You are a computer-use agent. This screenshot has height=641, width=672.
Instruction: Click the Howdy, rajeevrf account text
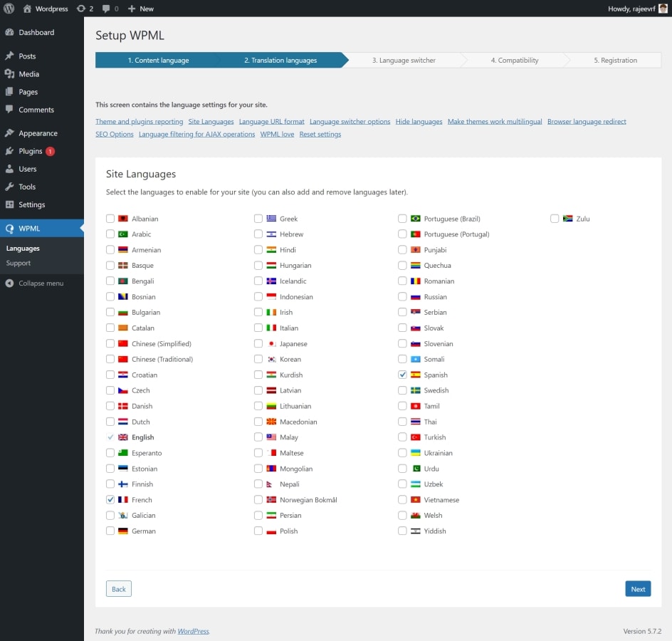click(x=631, y=9)
